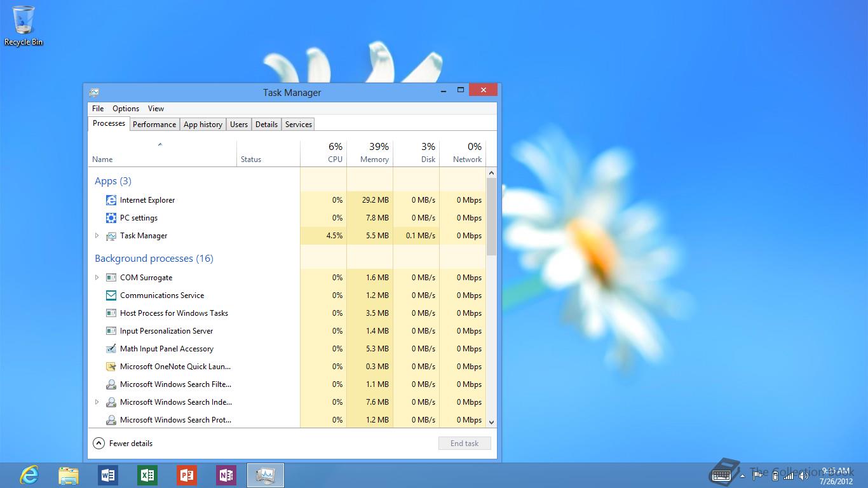Click the Math Input Panel Accessory icon
This screenshot has height=488, width=868.
click(x=111, y=349)
